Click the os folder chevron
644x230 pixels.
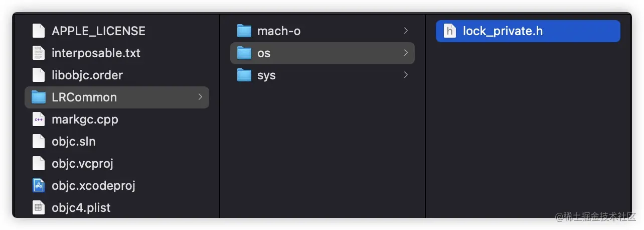(405, 53)
